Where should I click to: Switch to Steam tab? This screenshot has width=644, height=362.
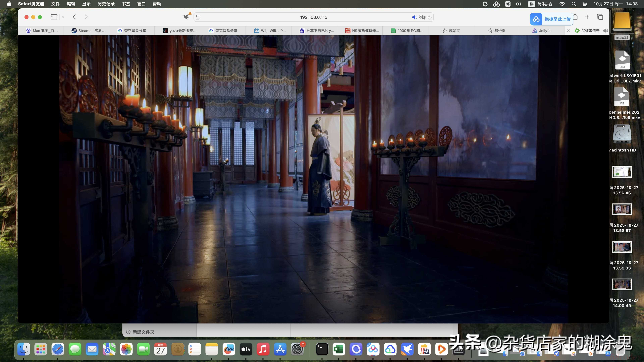[x=89, y=31]
